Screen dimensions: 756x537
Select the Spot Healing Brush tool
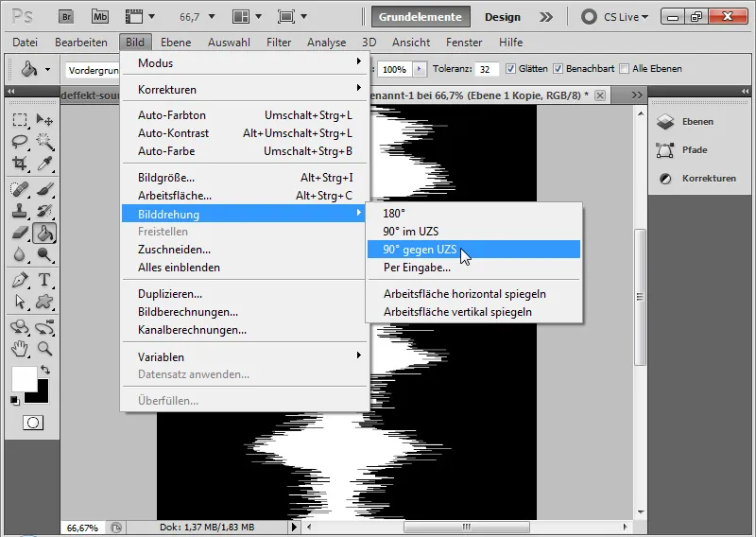point(20,189)
